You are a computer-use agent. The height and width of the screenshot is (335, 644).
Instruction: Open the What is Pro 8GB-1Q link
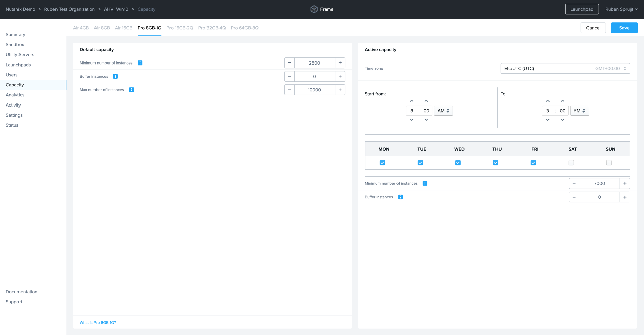point(98,323)
